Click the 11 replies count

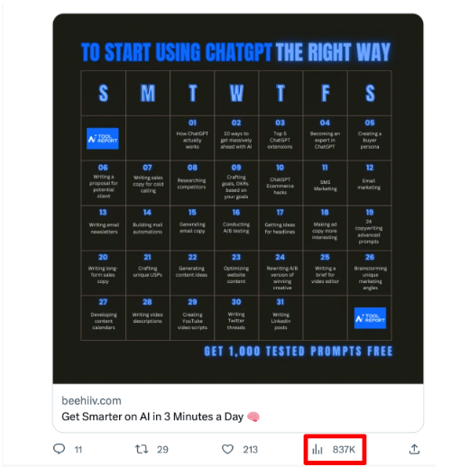[x=78, y=449]
